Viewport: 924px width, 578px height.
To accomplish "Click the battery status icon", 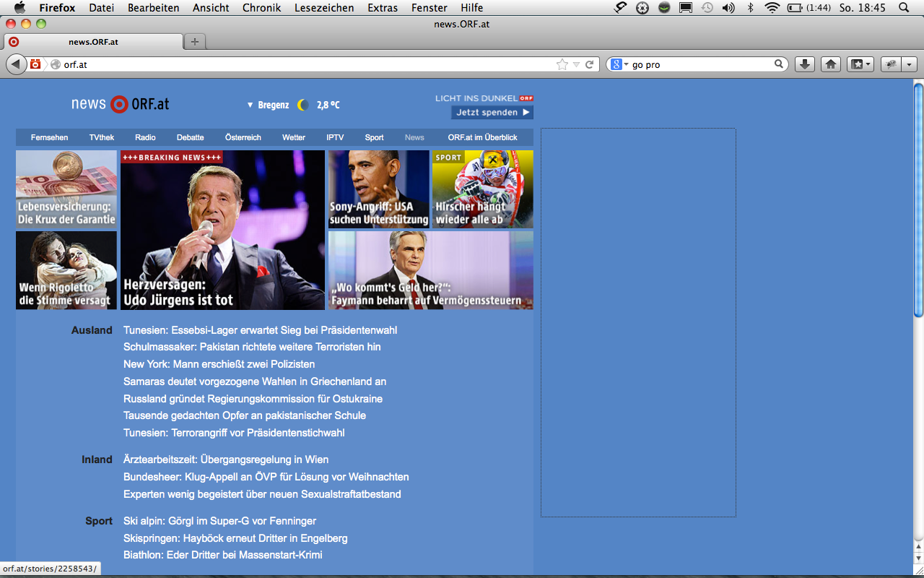I will coord(795,8).
